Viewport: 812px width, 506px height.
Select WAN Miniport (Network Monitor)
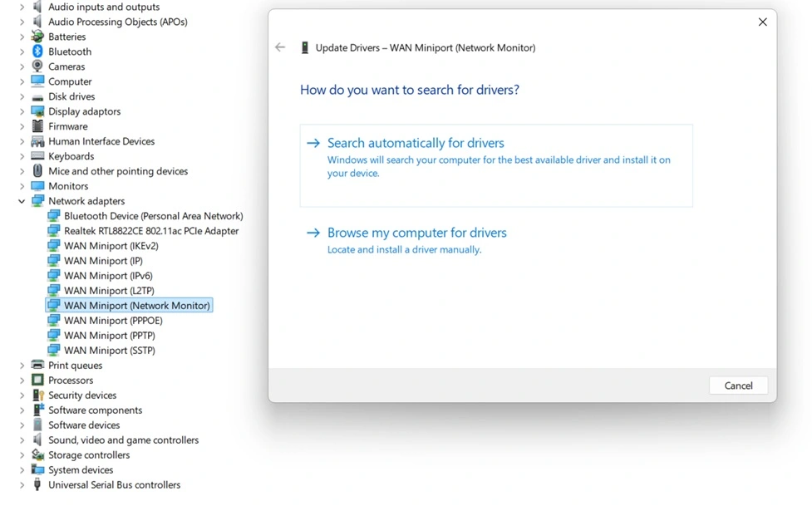(129, 306)
